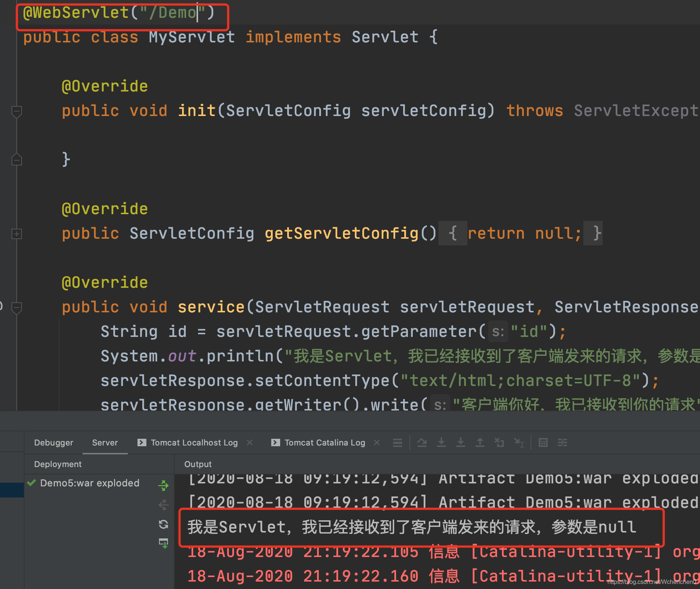Close the Tomcat Localhost Log tab

click(250, 442)
